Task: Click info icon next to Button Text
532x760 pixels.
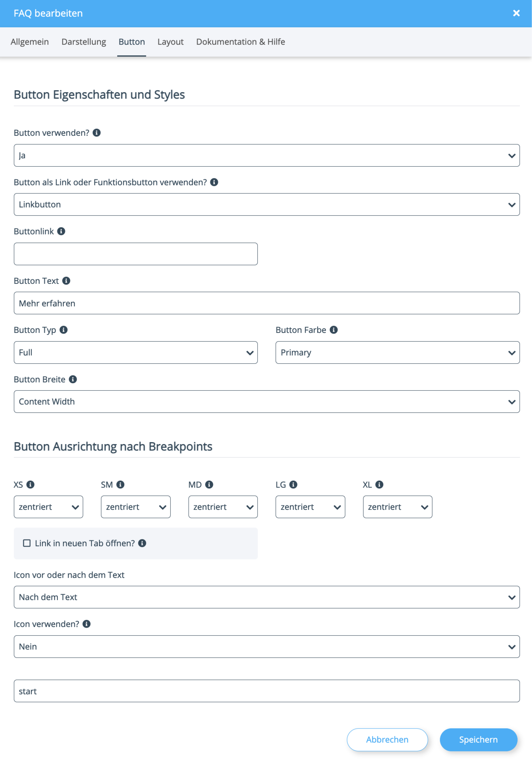Action: pos(66,281)
